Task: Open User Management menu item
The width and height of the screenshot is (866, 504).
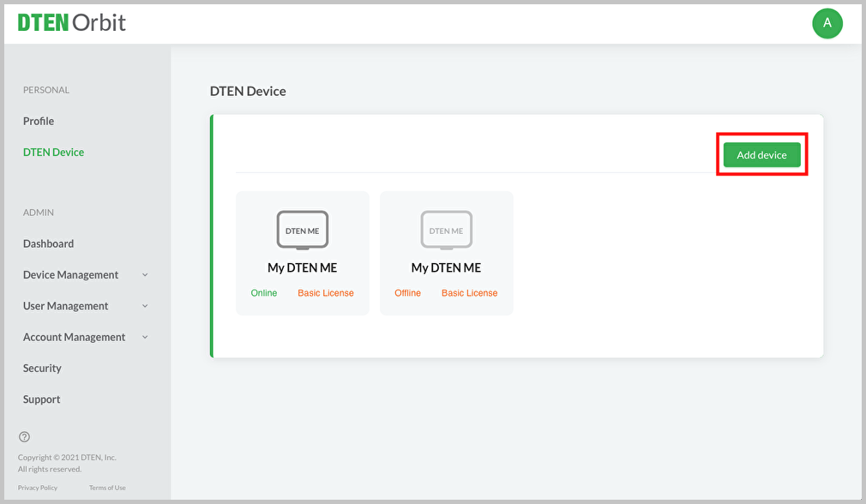Action: (66, 306)
